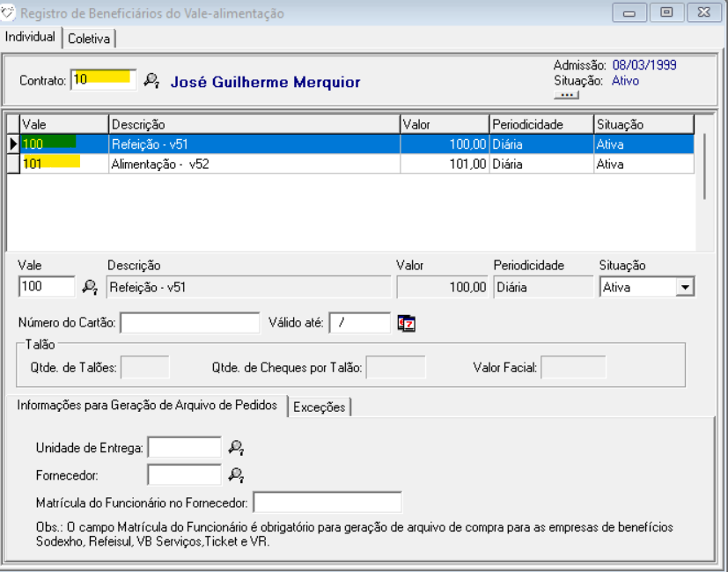Click the ellipsis button under Situação
Screen dimensions: 728x572
pos(566,95)
